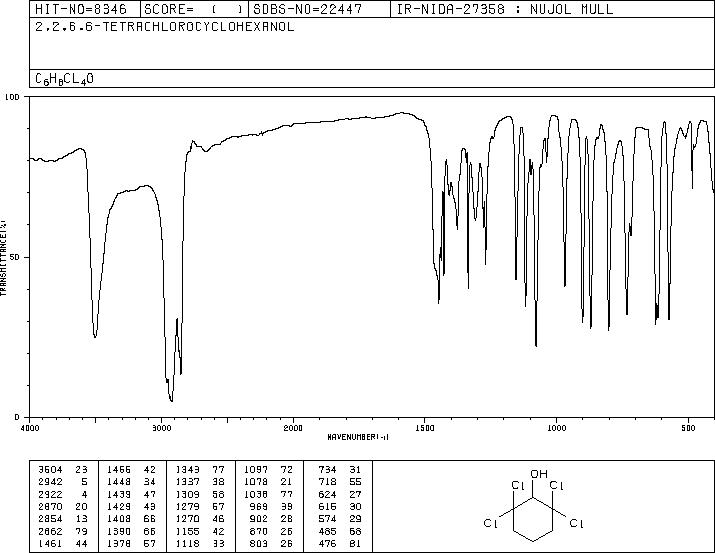This screenshot has height=553, width=715.
Task: Click the strongest C-H absorption dip near 2900 wavenumber
Action: click(171, 400)
